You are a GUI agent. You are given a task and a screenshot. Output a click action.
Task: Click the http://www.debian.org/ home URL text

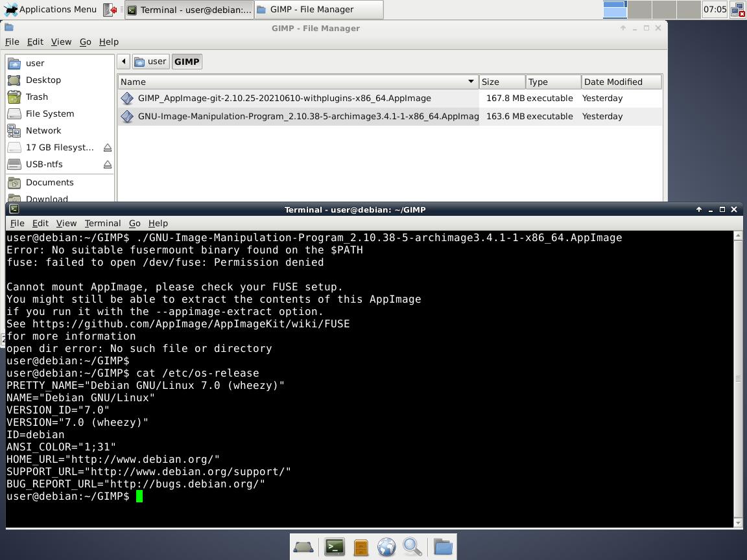(143, 460)
